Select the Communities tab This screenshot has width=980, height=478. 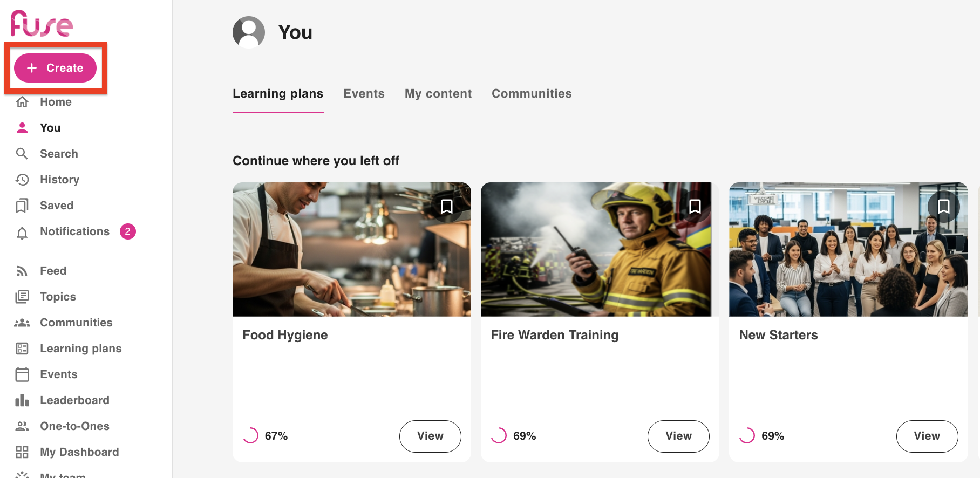[532, 94]
